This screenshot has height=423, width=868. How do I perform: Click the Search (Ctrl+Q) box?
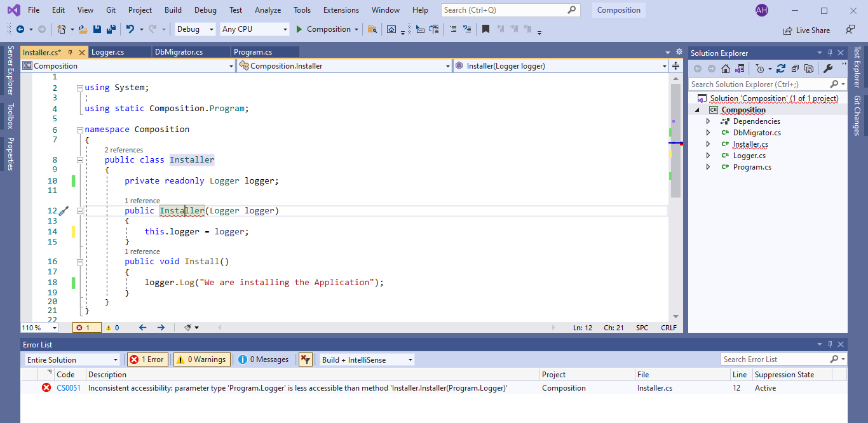tap(510, 10)
